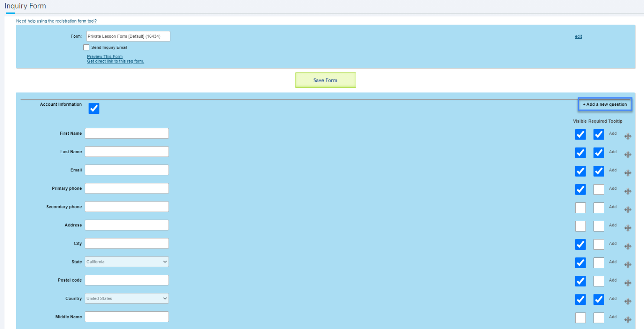Click the move handle for Primary phone row

(x=628, y=191)
